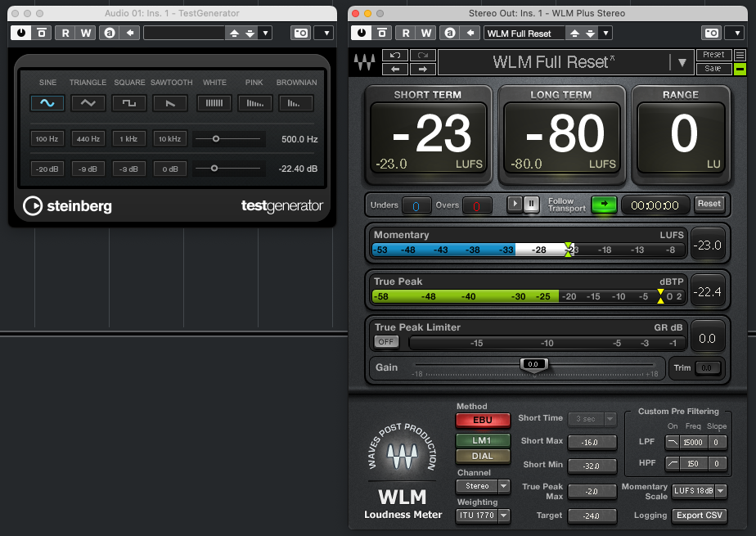Toggle True Peak Limiter OFF switch
756x536 pixels.
click(386, 341)
